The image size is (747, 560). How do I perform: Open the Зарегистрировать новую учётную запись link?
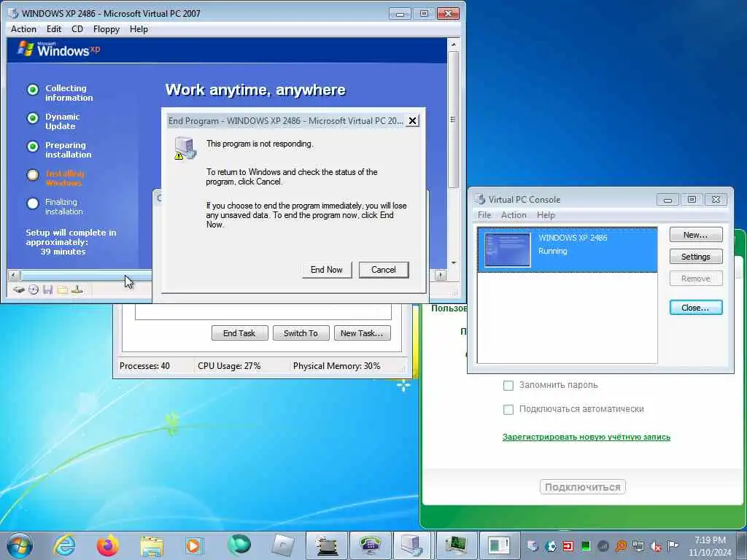587,437
